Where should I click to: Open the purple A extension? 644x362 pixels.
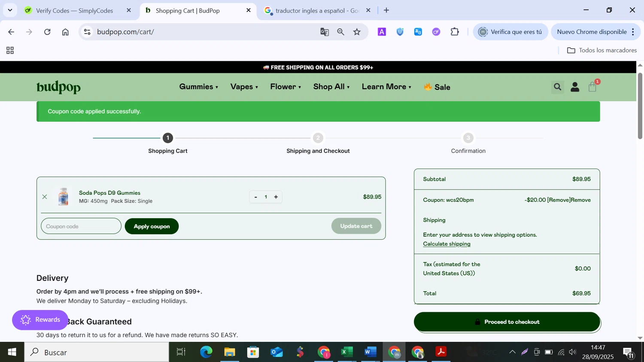click(382, 32)
